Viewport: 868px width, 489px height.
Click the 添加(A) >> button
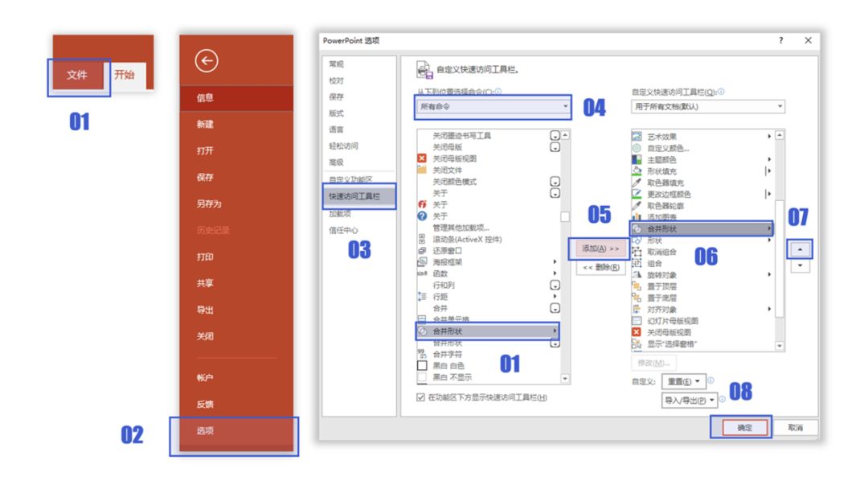[x=600, y=249]
